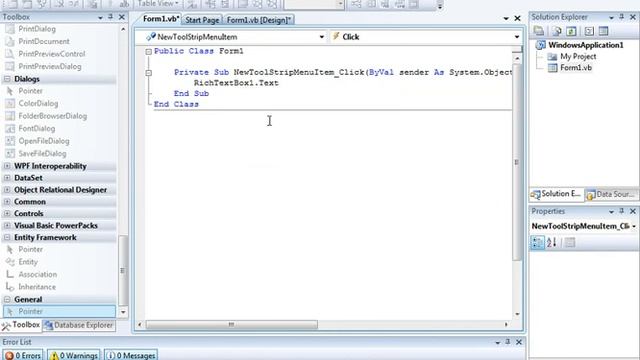Open NewToolStripMenuItem class name dropdown
This screenshot has width=640, height=360.
click(x=322, y=37)
